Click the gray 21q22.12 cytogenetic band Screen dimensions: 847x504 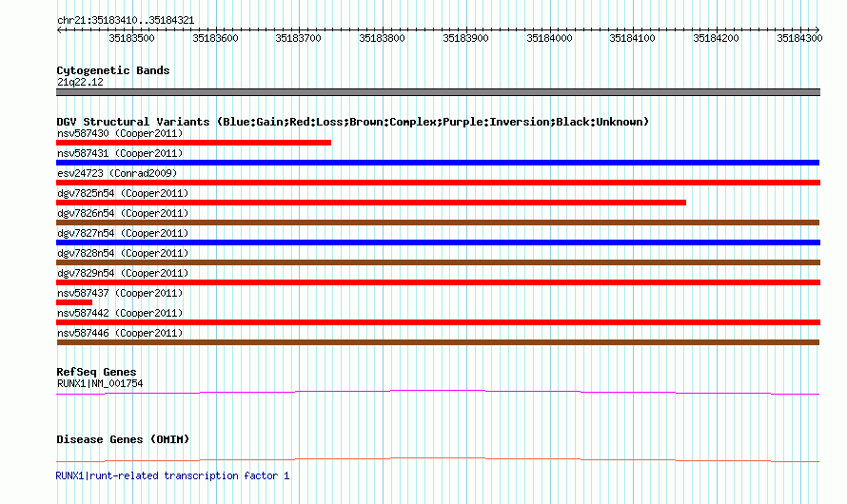click(x=438, y=93)
